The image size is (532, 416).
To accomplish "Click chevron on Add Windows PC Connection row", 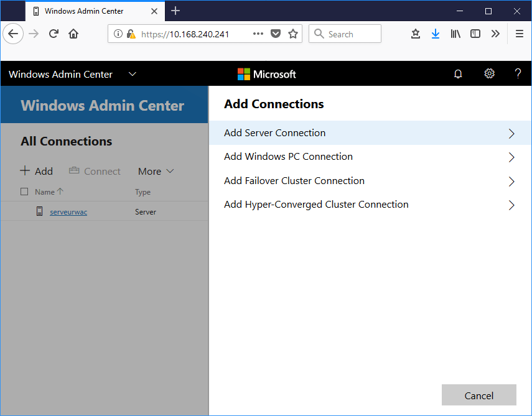I will 511,157.
